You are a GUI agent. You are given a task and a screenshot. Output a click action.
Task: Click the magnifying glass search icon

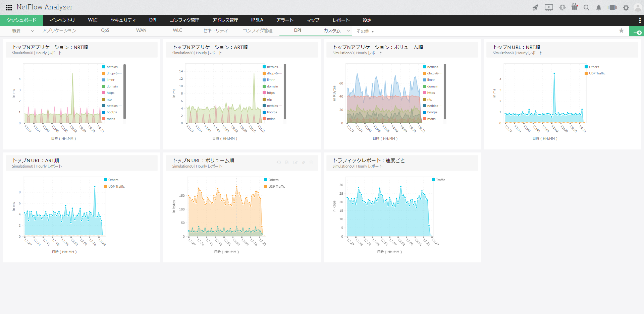click(586, 7)
